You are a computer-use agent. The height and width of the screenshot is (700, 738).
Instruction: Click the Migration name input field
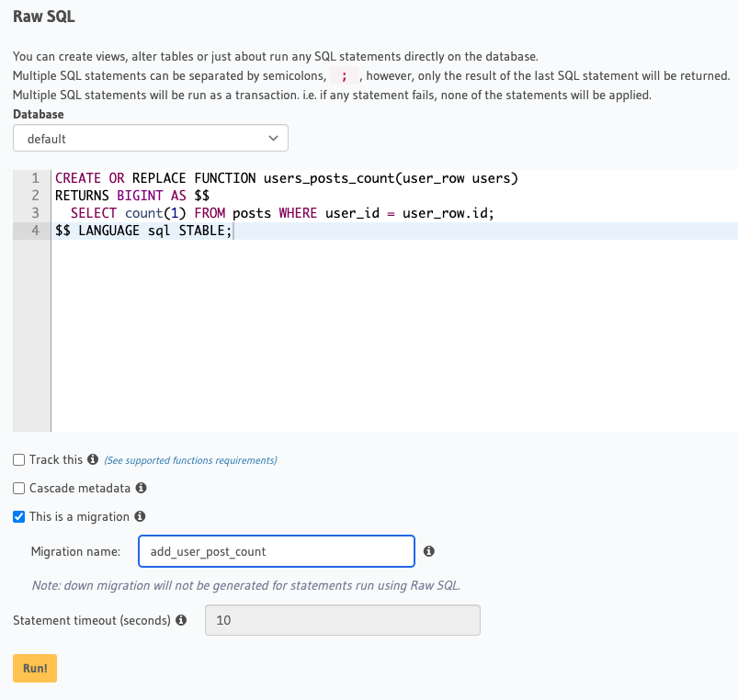click(x=276, y=551)
